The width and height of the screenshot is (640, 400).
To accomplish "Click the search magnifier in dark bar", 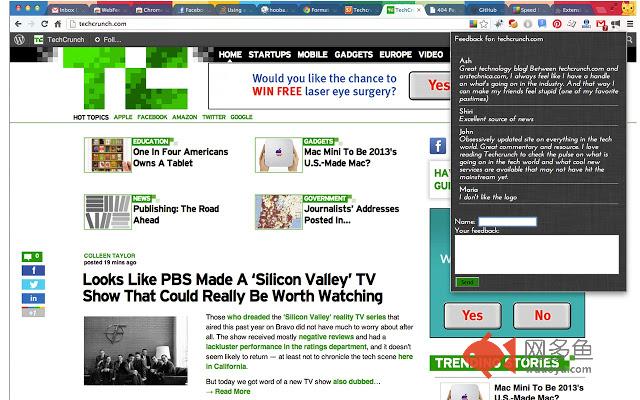I will coord(630,40).
